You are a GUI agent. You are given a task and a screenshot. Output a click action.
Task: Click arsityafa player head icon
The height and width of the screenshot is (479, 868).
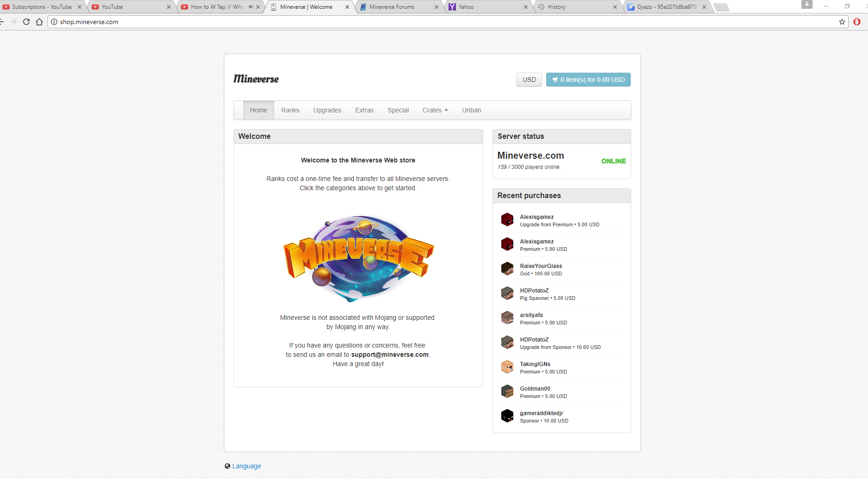click(507, 318)
